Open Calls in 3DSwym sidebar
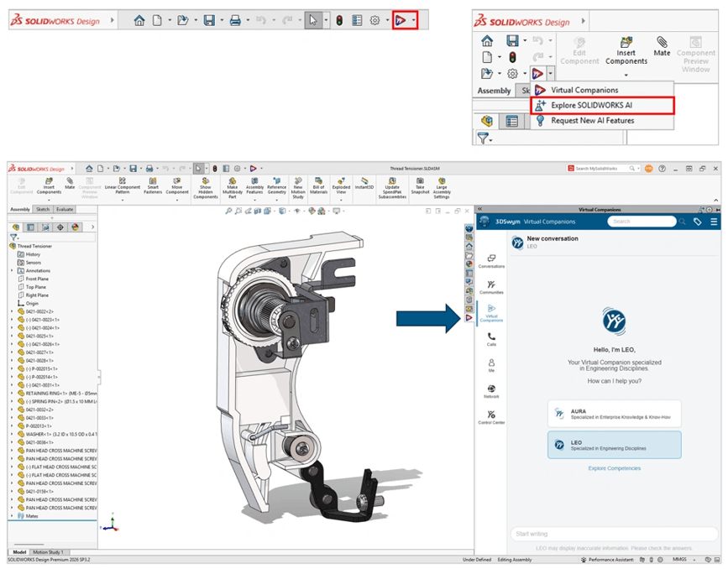Screen dimensions: 728x569 tap(491, 339)
